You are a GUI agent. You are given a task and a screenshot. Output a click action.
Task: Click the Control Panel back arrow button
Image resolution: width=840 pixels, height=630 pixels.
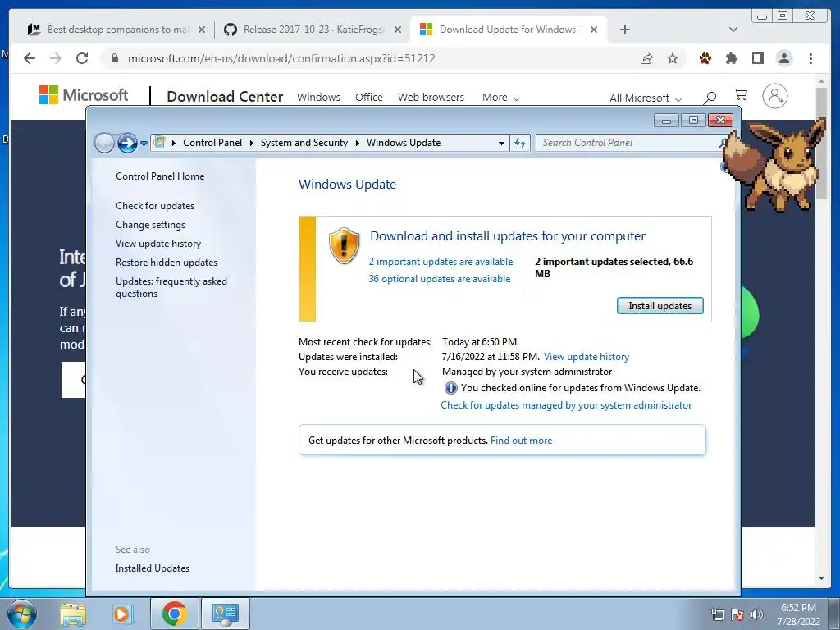104,143
